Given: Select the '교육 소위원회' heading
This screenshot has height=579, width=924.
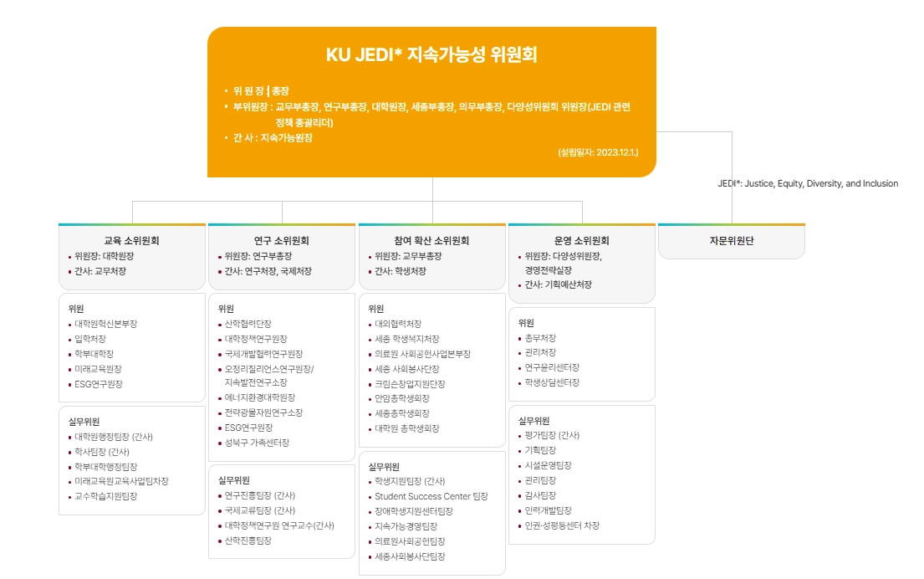Looking at the screenshot, I should 131,241.
